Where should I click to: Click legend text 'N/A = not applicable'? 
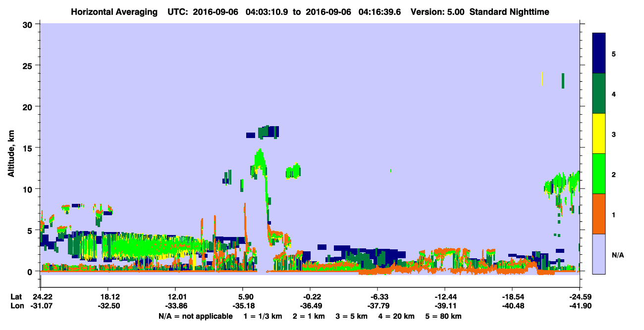pos(195,316)
